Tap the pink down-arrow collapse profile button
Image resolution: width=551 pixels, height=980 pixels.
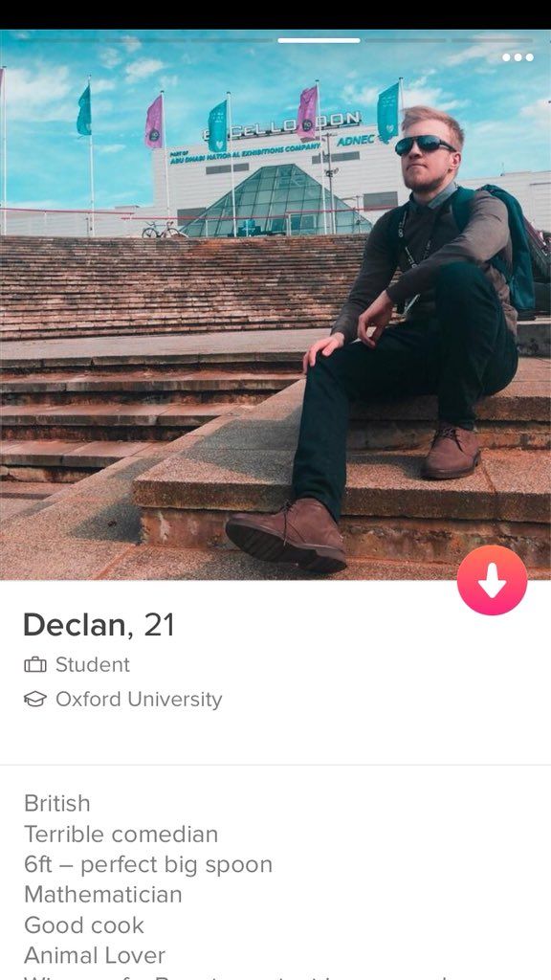(492, 580)
